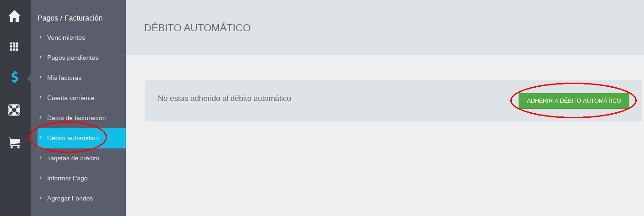This screenshot has width=644, height=216.
Task: Click chevron beside Pagos pendientes
Action: pos(40,57)
